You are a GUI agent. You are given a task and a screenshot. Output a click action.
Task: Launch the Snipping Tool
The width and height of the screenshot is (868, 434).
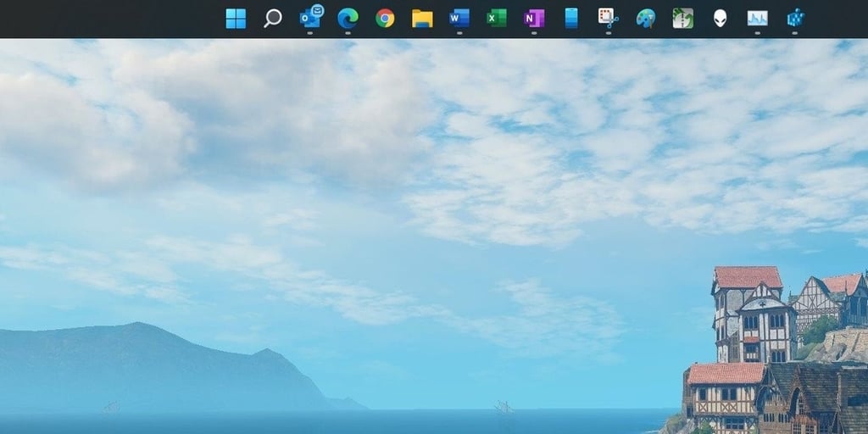[608, 19]
